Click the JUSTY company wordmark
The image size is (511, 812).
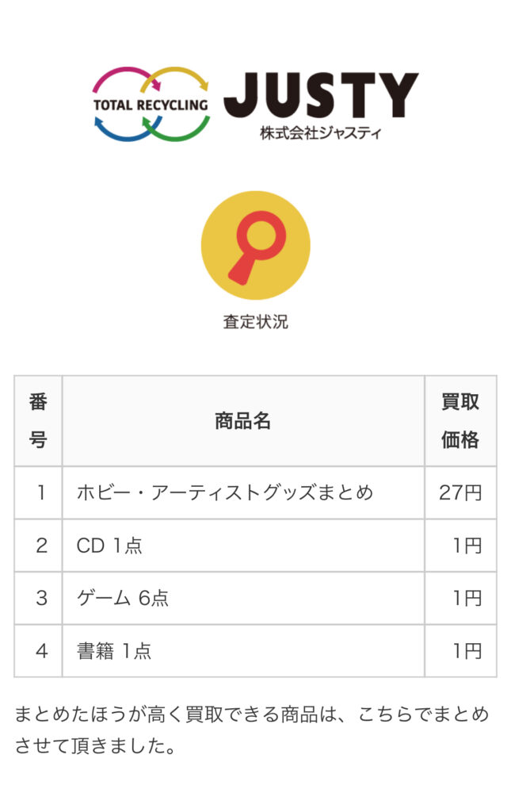point(321,94)
